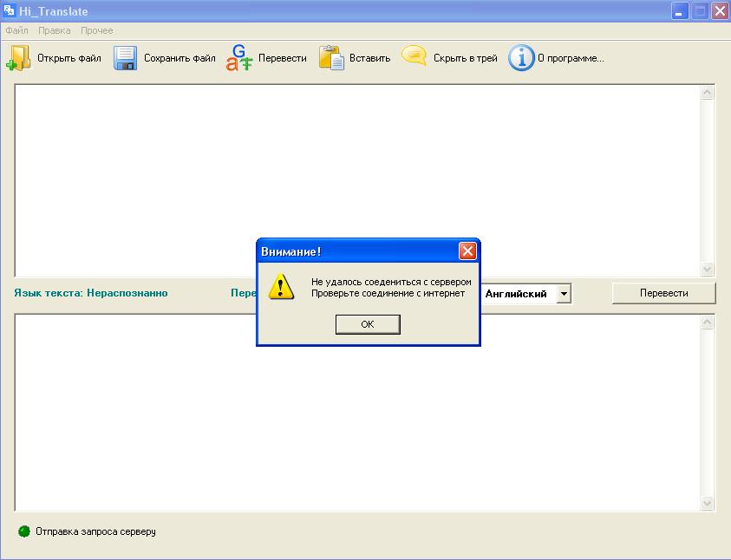Click the Перевести button on the right

(x=663, y=293)
